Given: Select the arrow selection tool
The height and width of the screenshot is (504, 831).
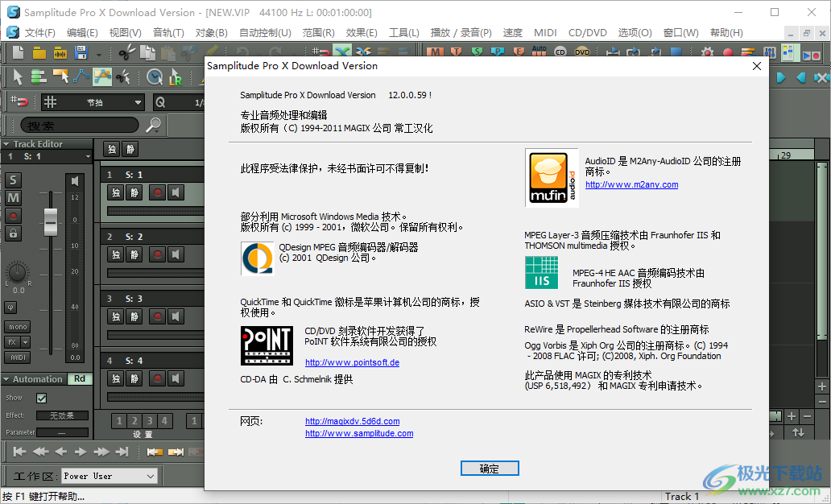Looking at the screenshot, I should (19, 76).
